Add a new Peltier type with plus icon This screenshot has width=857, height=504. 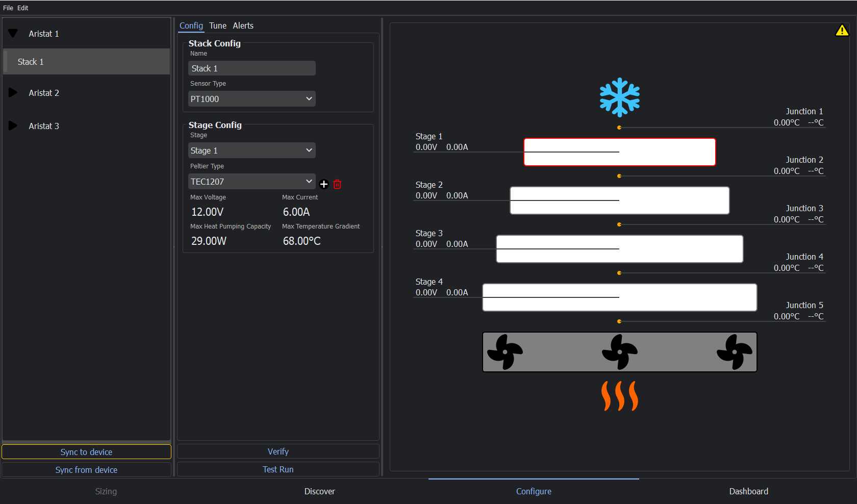[323, 184]
